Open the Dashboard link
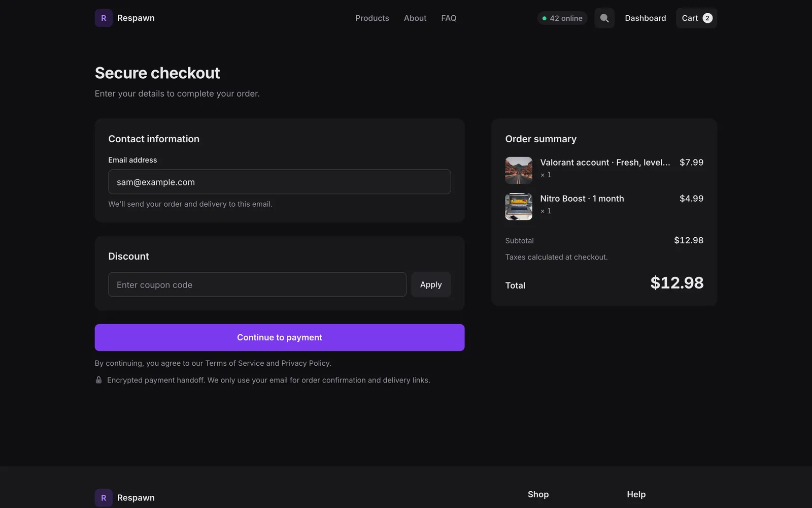Viewport: 812px width, 508px height. point(645,18)
